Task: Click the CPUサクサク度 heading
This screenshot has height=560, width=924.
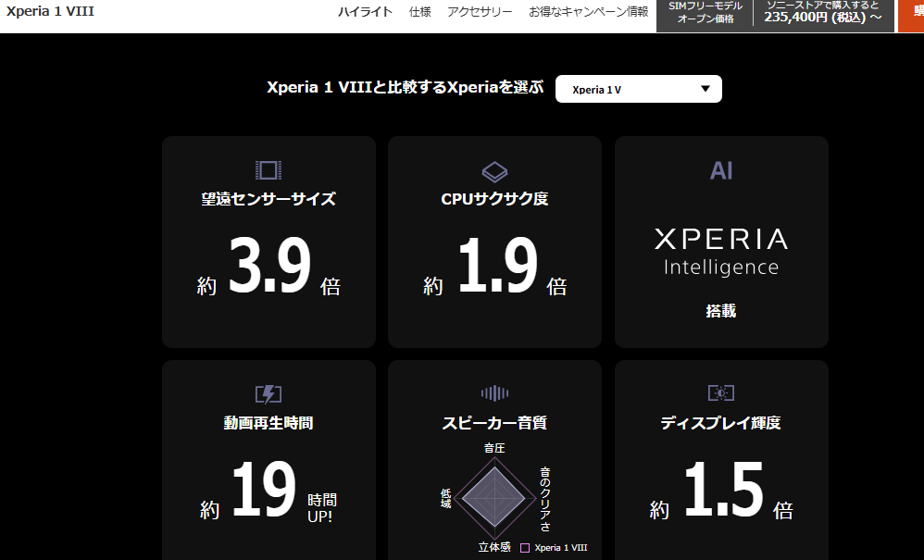Action: (494, 199)
